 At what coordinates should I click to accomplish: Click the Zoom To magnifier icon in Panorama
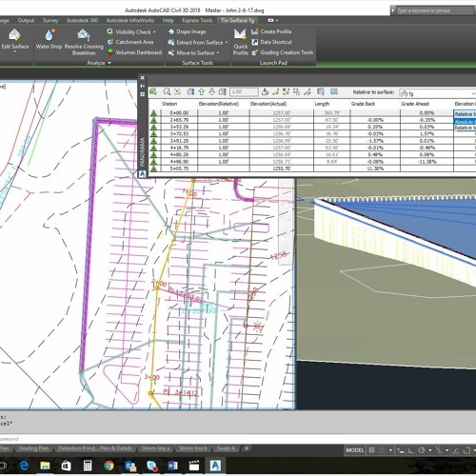(x=167, y=91)
